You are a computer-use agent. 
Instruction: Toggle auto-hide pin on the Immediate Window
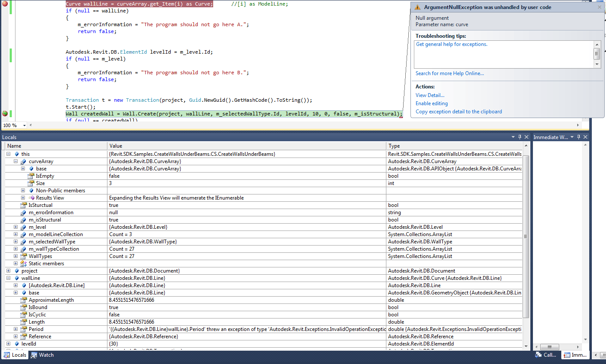(579, 137)
